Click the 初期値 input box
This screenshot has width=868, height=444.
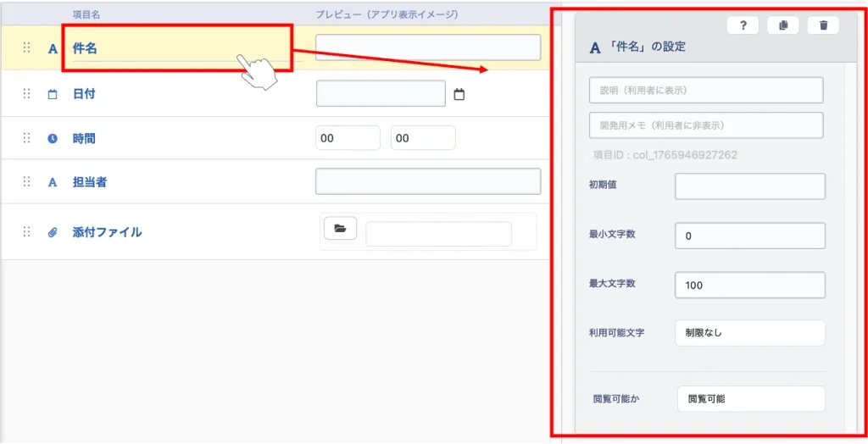749,186
